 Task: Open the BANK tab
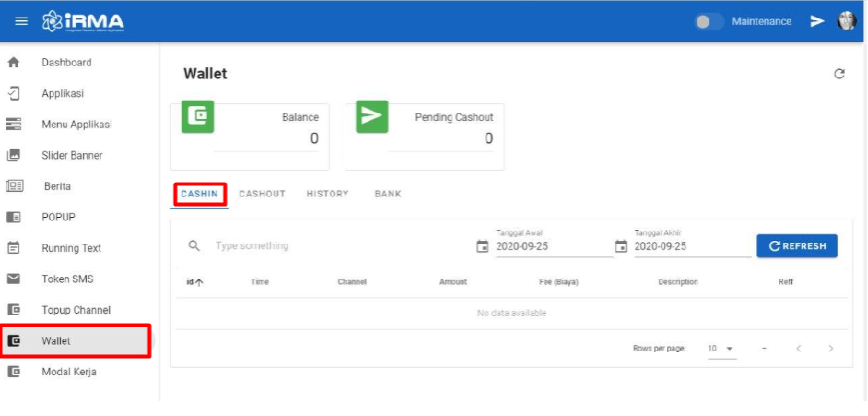click(x=388, y=194)
